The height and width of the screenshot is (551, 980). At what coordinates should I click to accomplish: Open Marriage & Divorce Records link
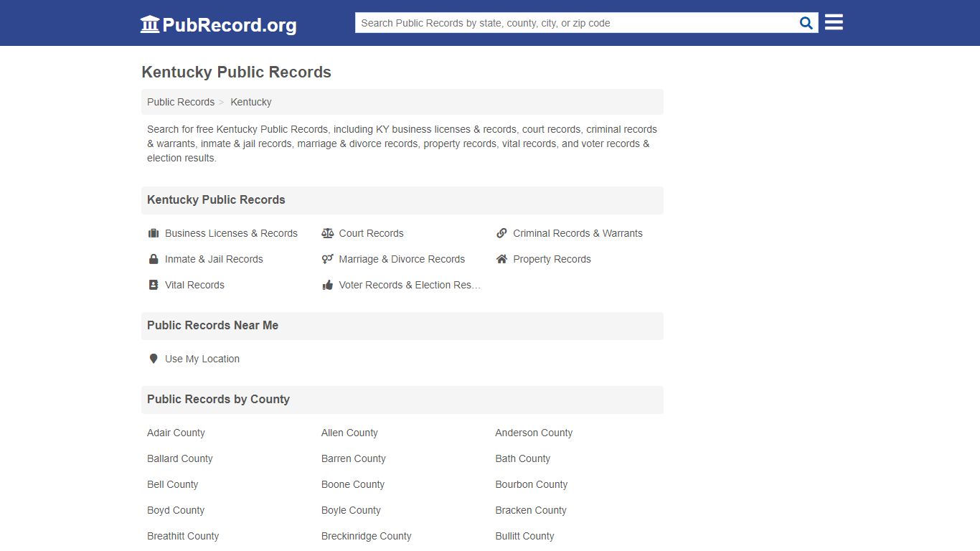pos(402,259)
